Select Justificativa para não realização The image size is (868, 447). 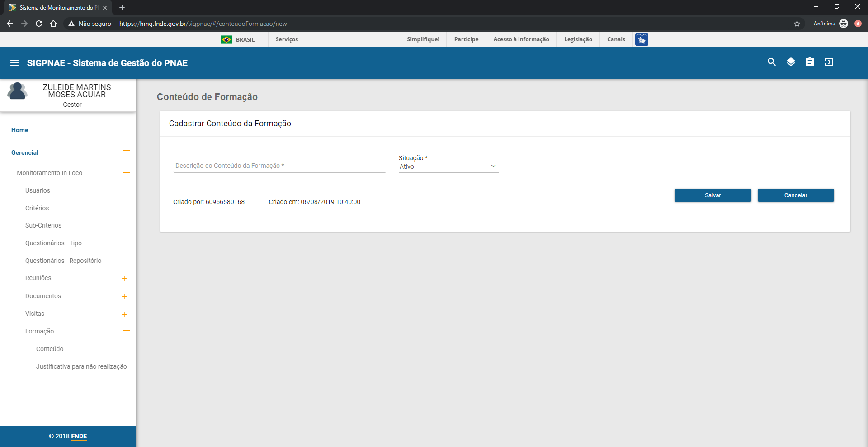81,366
